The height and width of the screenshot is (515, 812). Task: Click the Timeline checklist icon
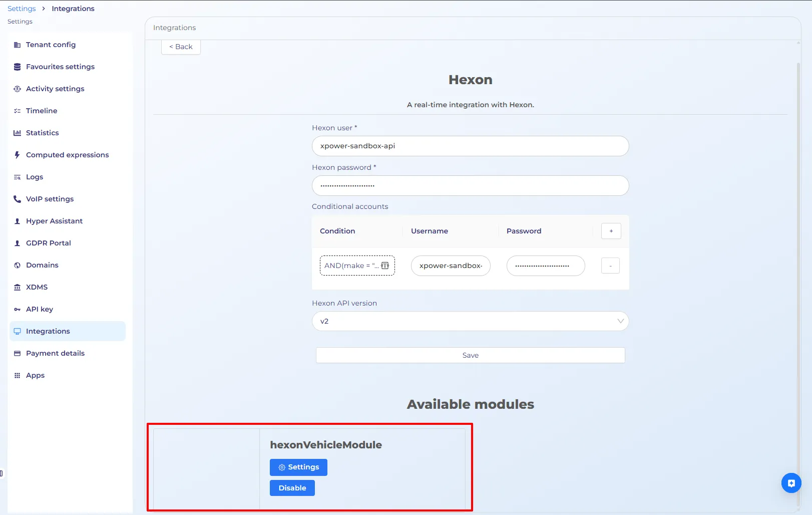17,111
